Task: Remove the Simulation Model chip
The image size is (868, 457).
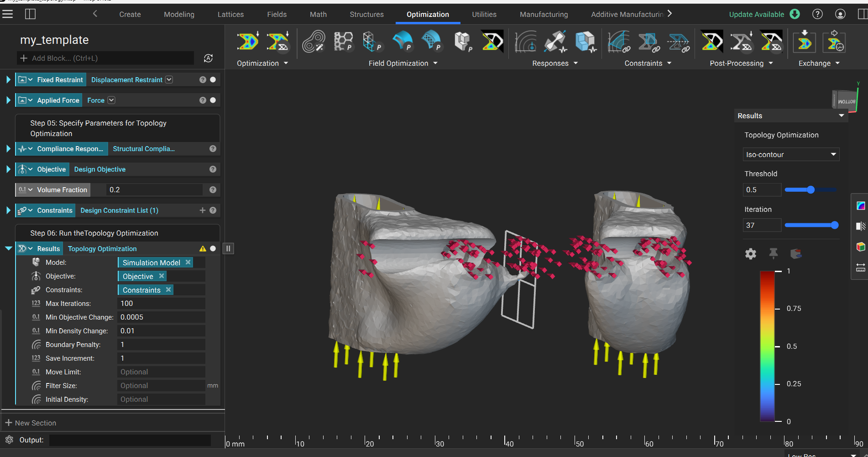Action: (x=188, y=262)
